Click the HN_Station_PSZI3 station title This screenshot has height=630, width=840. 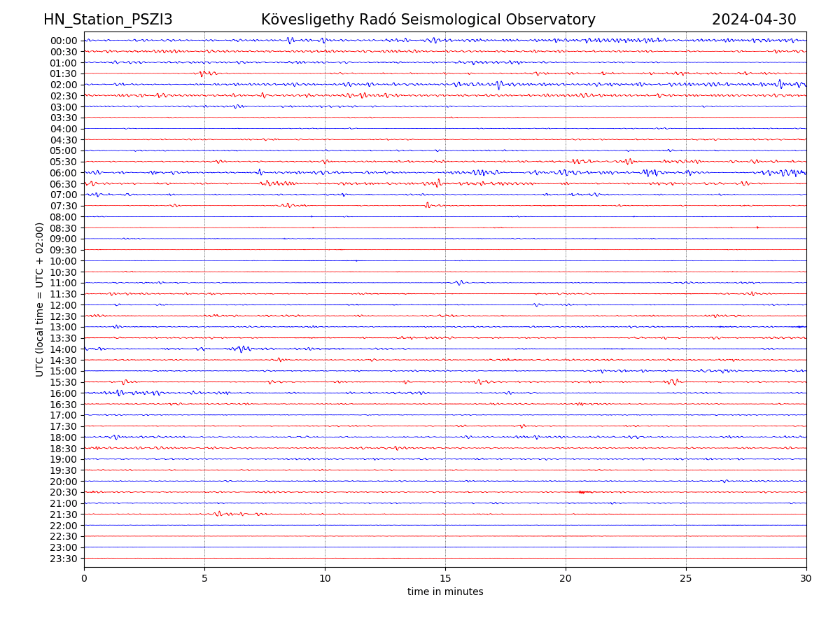click(x=108, y=20)
